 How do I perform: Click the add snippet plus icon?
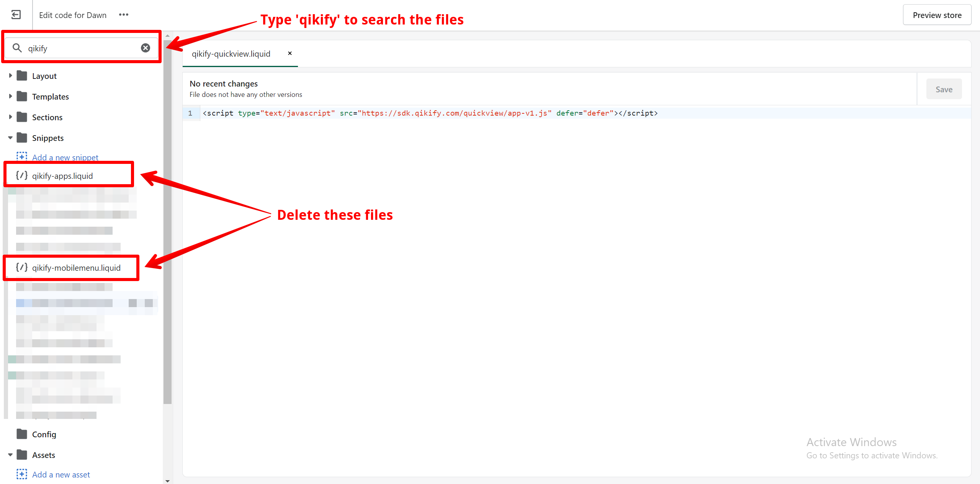(22, 156)
